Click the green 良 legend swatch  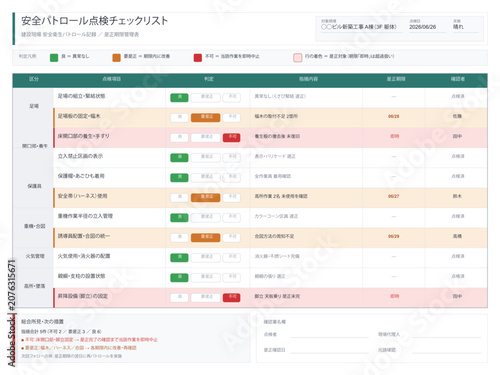tap(54, 58)
